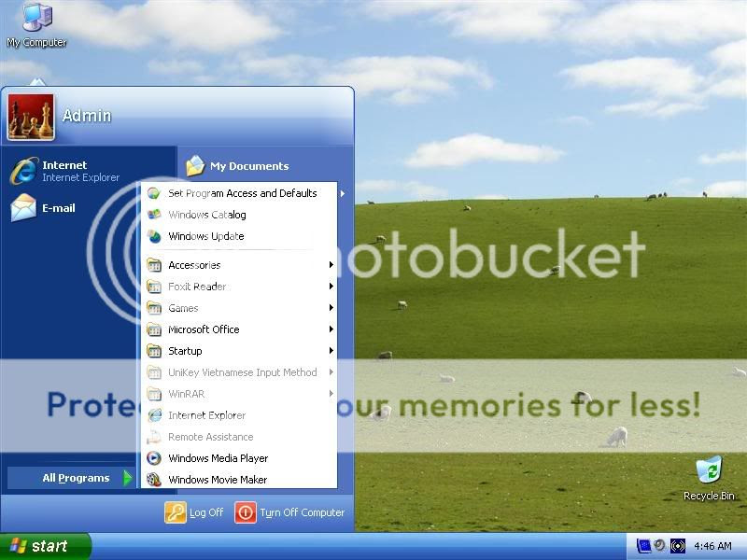747x560 pixels.
Task: Click the E-mail text label
Action: (x=58, y=208)
